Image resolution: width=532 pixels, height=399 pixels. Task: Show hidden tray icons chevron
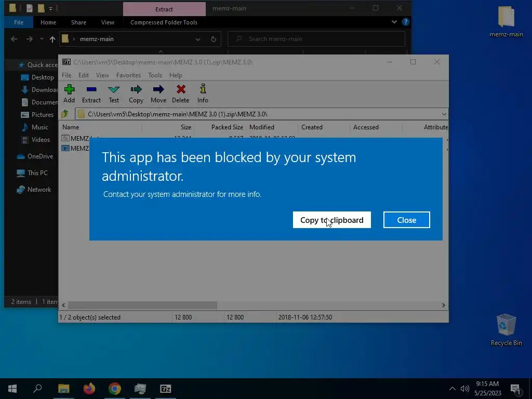click(453, 389)
